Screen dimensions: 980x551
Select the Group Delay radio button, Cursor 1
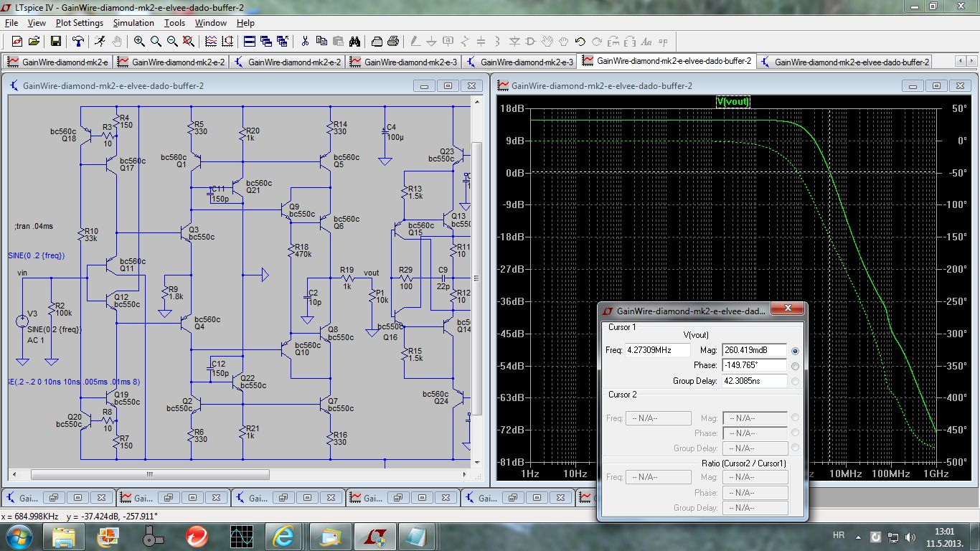tap(795, 381)
